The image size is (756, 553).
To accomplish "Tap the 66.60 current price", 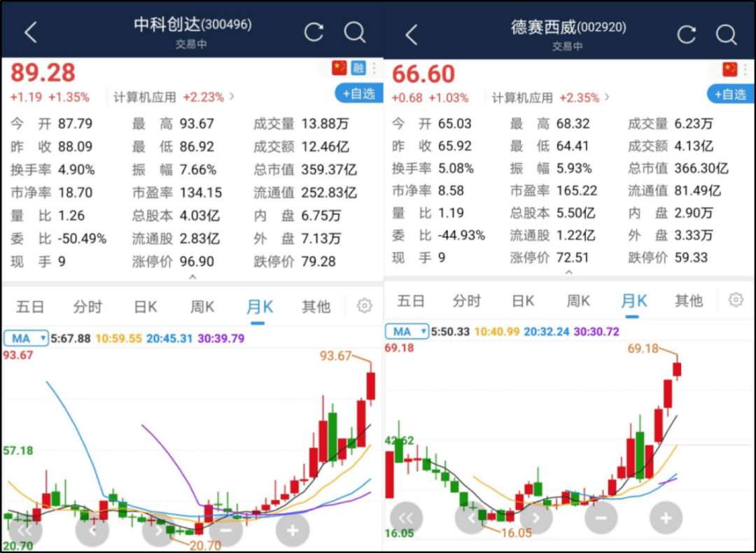I will tap(423, 74).
